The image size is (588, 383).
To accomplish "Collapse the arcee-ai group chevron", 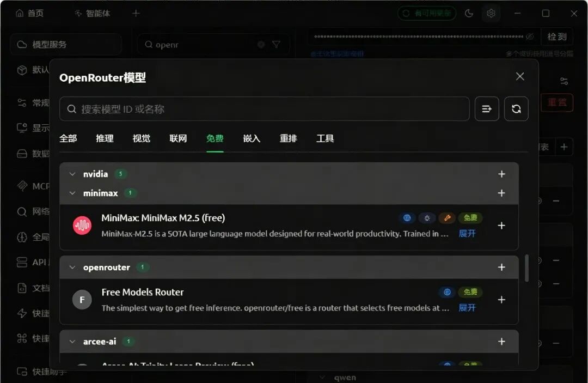I will pos(72,342).
